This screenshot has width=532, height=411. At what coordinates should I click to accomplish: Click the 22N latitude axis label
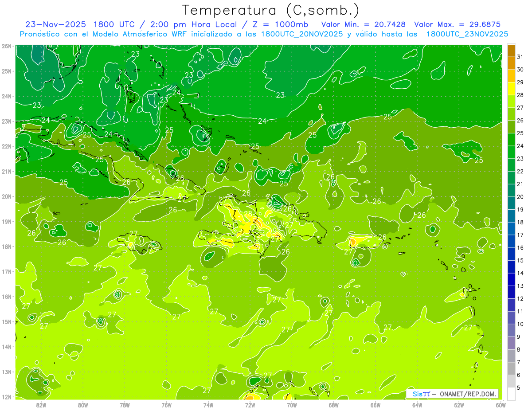[x=7, y=146]
